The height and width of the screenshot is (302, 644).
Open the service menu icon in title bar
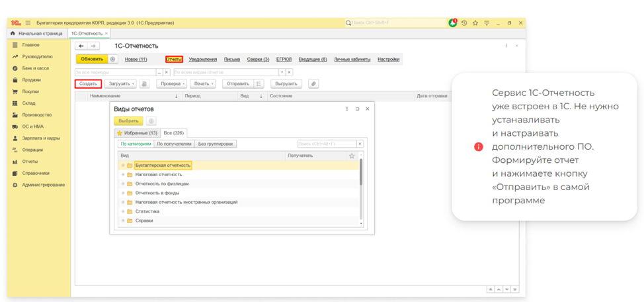click(x=487, y=23)
